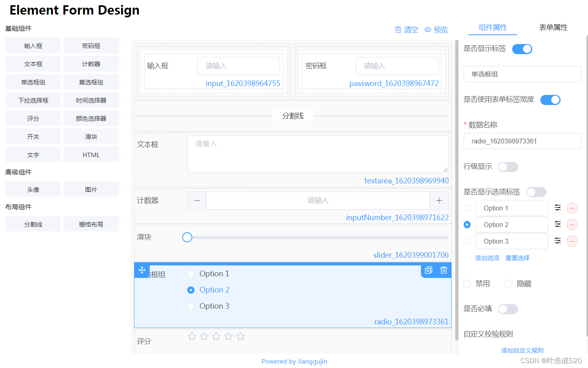588x368 pixels.
Task: Click the canvas vertical scrollbar
Action: point(457,190)
